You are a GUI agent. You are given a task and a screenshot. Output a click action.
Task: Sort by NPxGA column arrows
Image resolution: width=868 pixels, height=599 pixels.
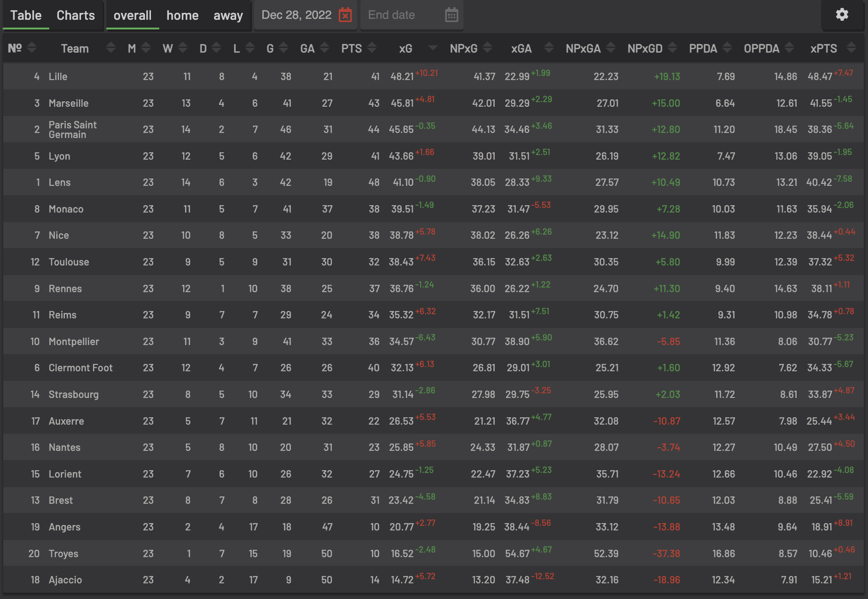tap(611, 48)
